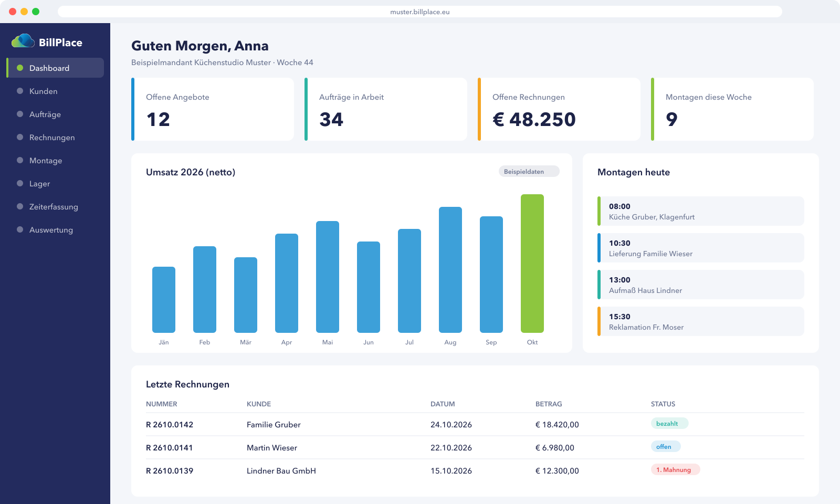Viewport: 840px width, 504px height.
Task: Open invoice R 2610.0142
Action: tap(170, 425)
